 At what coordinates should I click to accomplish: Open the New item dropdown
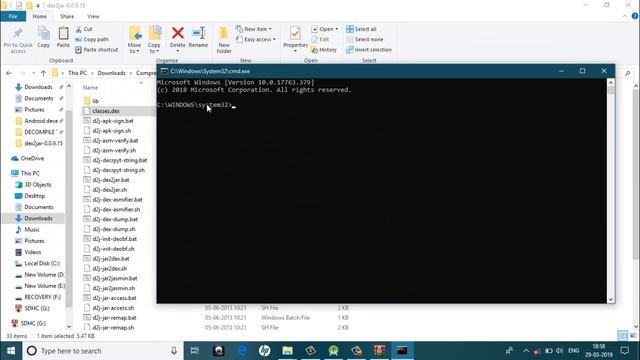[x=253, y=29]
